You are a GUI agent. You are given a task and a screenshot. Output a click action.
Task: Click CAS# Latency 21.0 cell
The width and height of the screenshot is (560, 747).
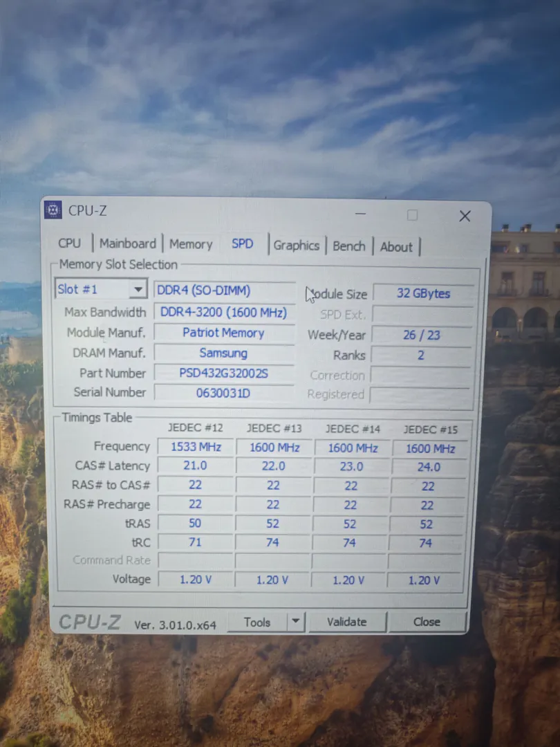click(195, 465)
